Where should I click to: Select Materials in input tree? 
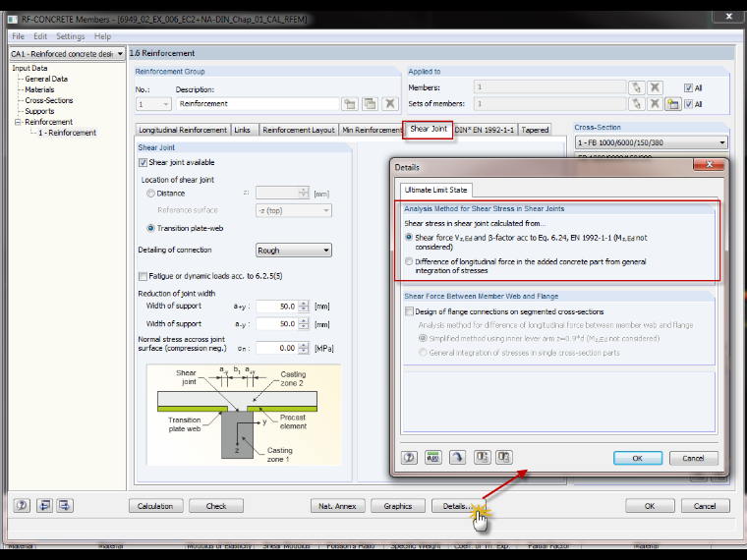[x=39, y=89]
